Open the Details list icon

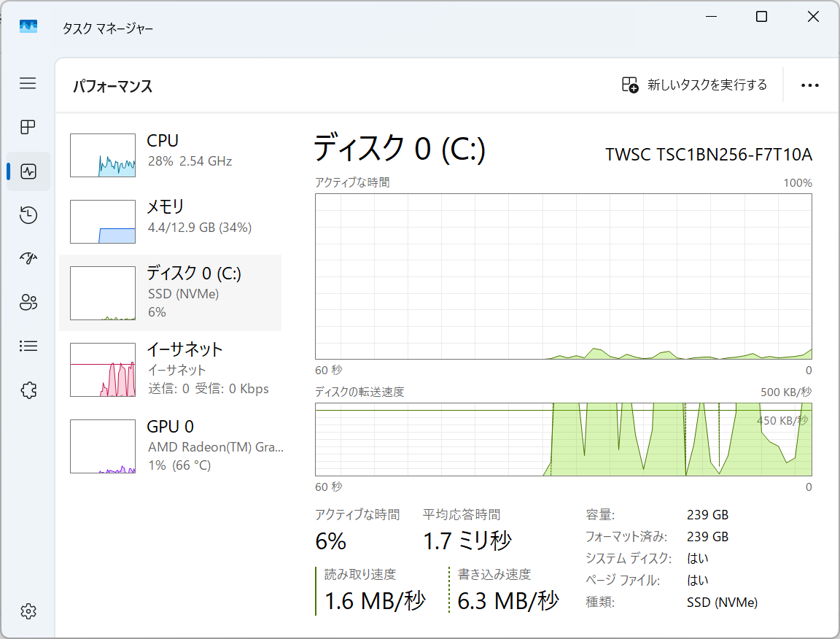(x=28, y=346)
